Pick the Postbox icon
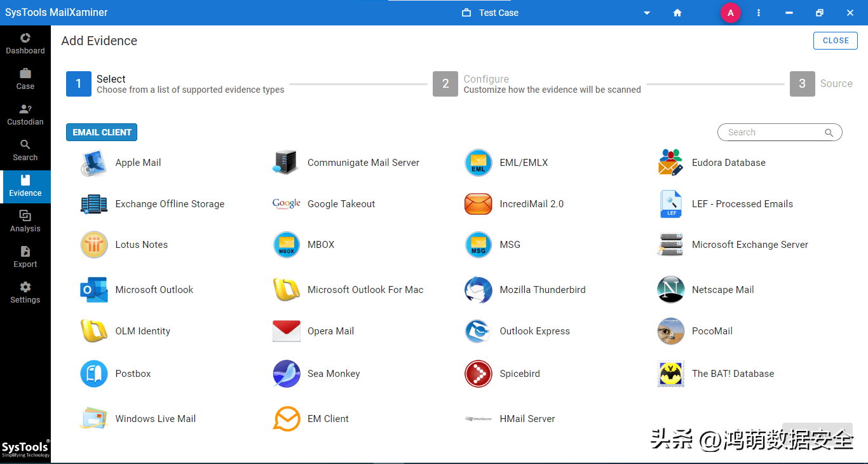This screenshot has height=464, width=868. 94,374
